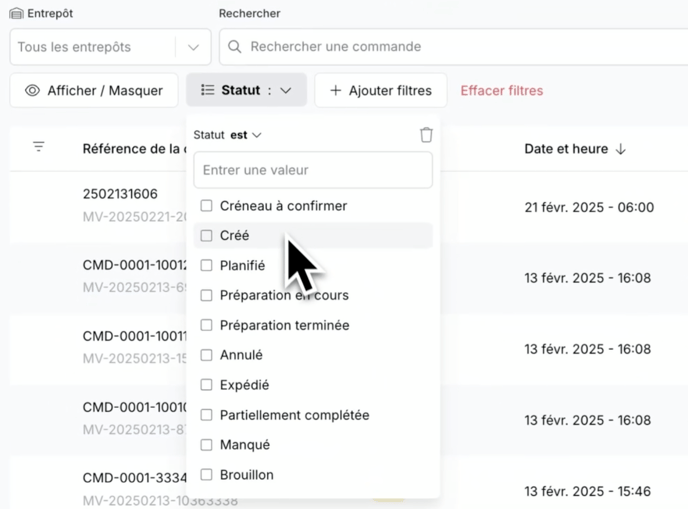Open the 'est' operator dropdown

click(246, 135)
